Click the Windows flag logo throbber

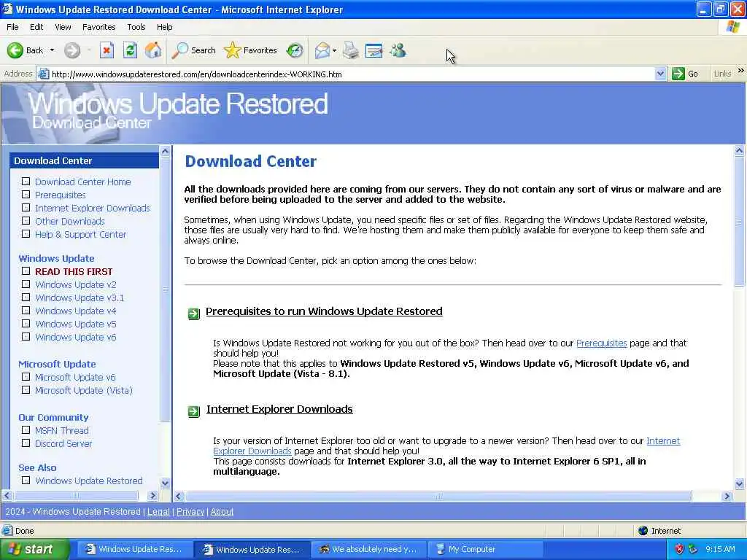tap(732, 27)
